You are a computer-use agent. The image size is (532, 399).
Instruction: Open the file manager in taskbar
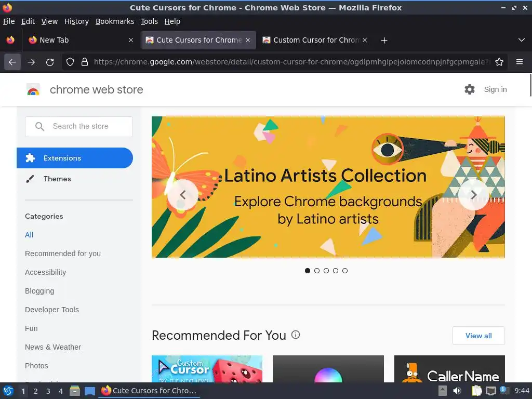pyautogui.click(x=75, y=391)
